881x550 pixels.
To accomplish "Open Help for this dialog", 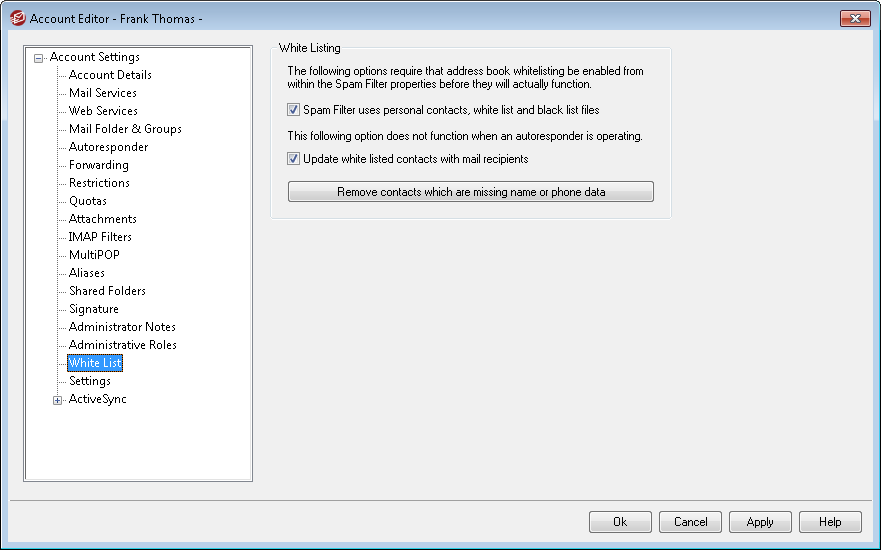I will 830,521.
